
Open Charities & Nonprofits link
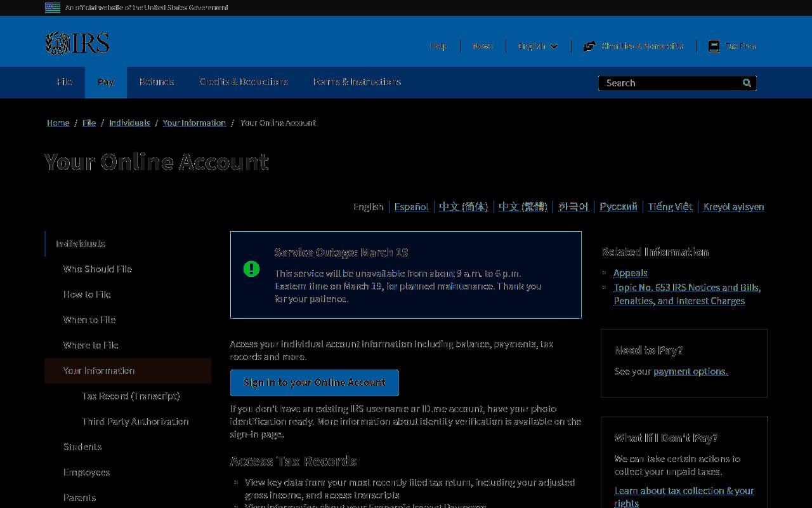(x=643, y=46)
